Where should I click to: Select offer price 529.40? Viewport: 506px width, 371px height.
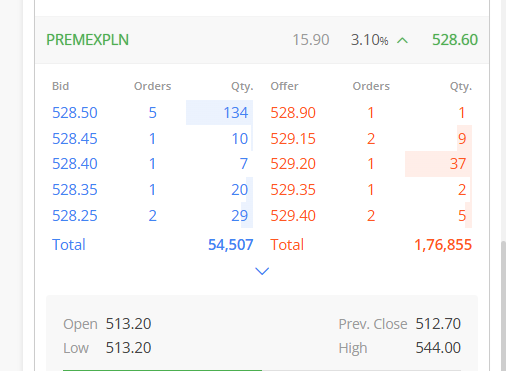point(293,216)
